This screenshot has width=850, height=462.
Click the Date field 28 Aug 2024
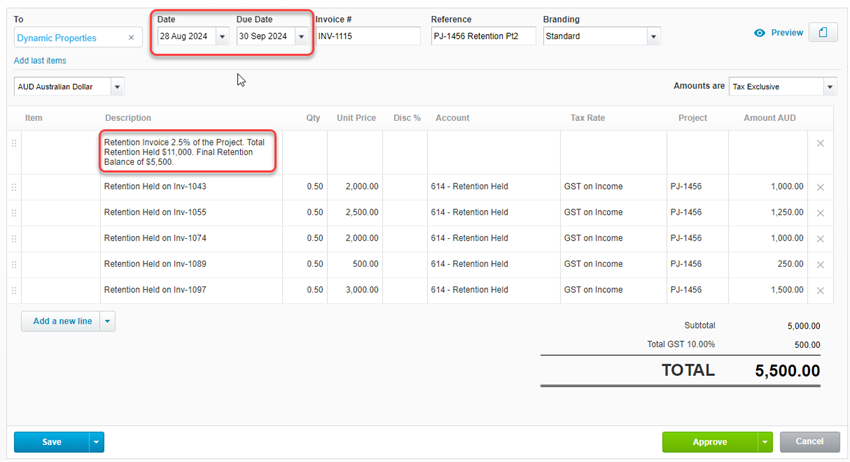point(187,36)
